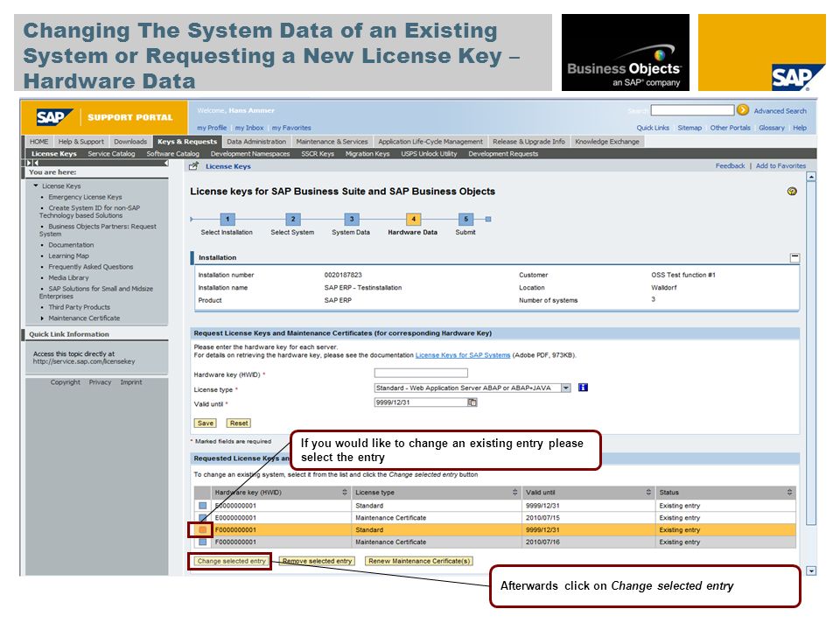This screenshot has height=630, width=840.
Task: Open Release & Upgrade Info tab
Action: tap(528, 142)
